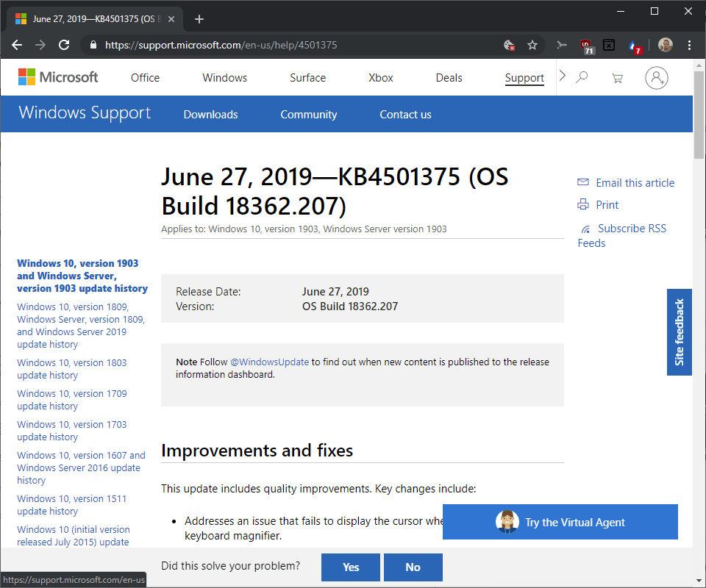Answer Yes to problem solved
The height and width of the screenshot is (588, 706).
click(x=351, y=567)
